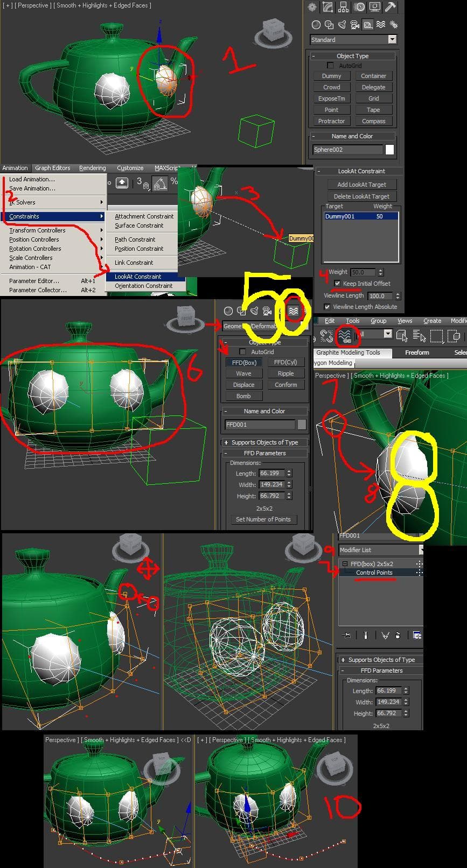Viewport: 467px width, 868px height.
Task: Tick the AutoGrid checkbox above Dummy button
Action: pos(331,66)
